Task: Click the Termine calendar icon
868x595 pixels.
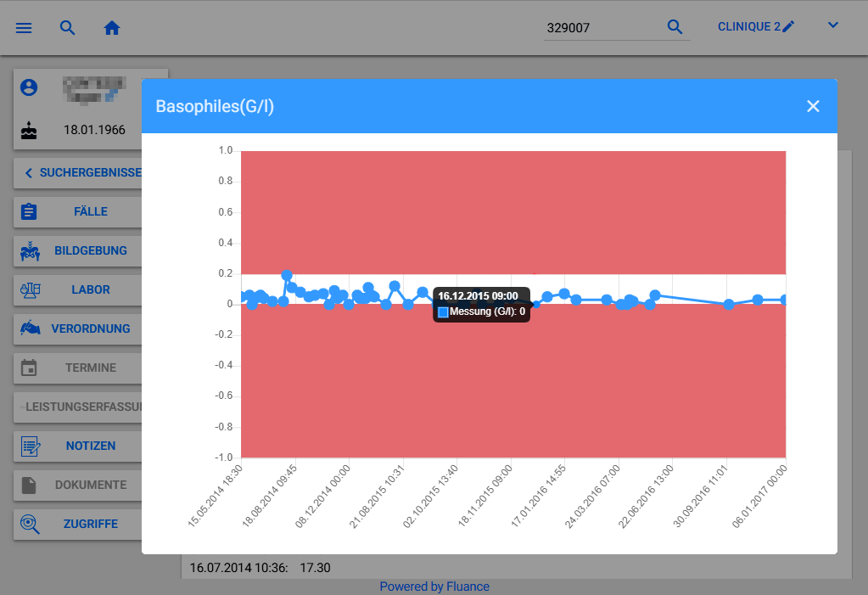Action: click(30, 368)
